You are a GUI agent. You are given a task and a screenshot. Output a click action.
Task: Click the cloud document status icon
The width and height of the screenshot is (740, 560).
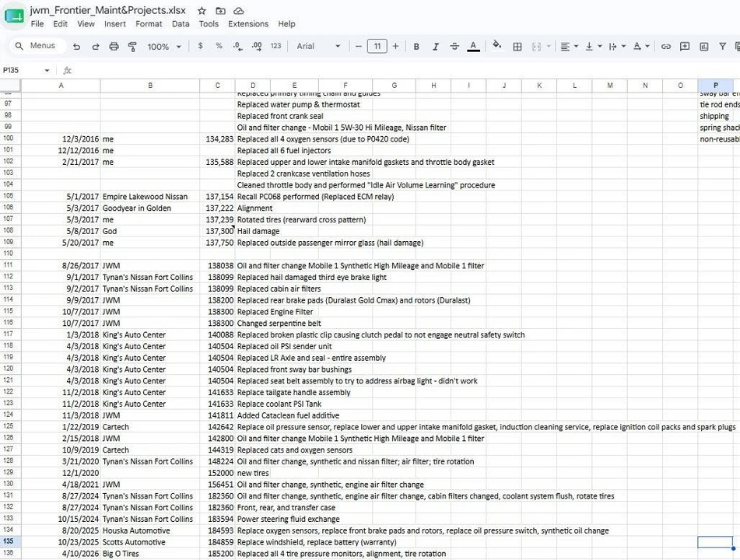click(239, 10)
